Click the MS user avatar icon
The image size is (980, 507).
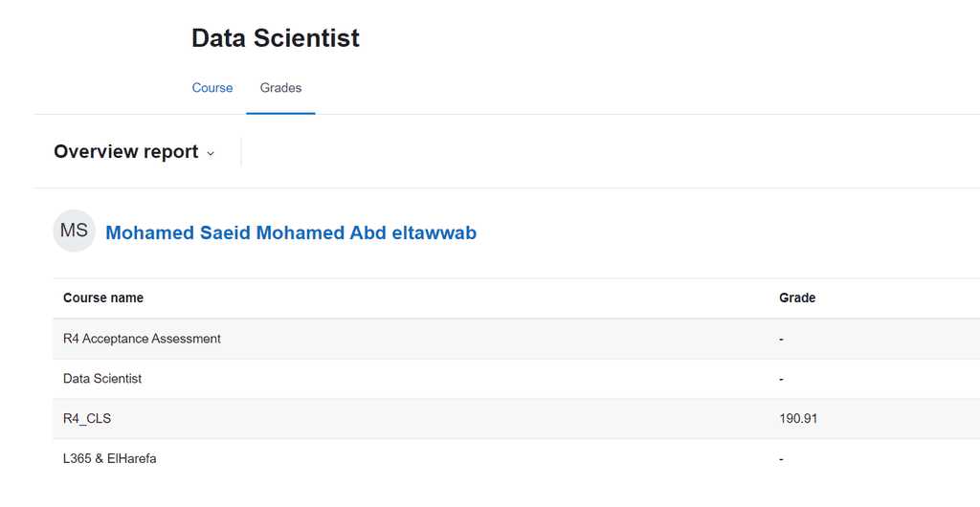[x=74, y=231]
